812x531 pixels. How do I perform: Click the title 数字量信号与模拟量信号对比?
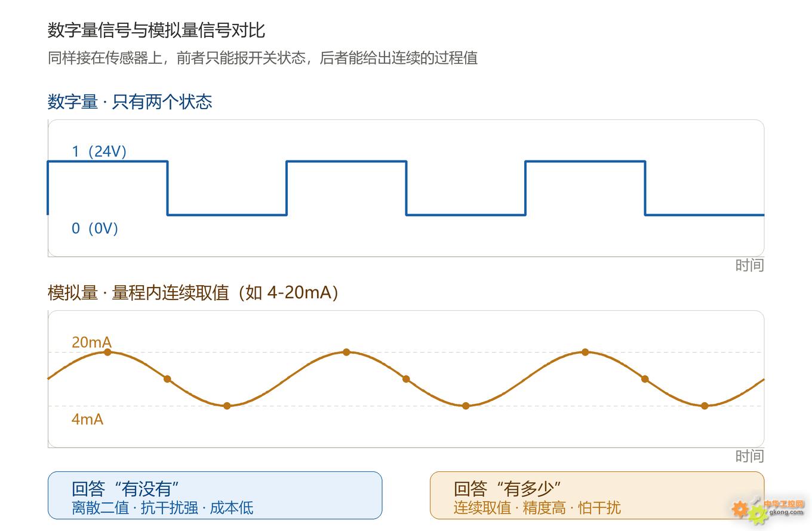(x=156, y=30)
